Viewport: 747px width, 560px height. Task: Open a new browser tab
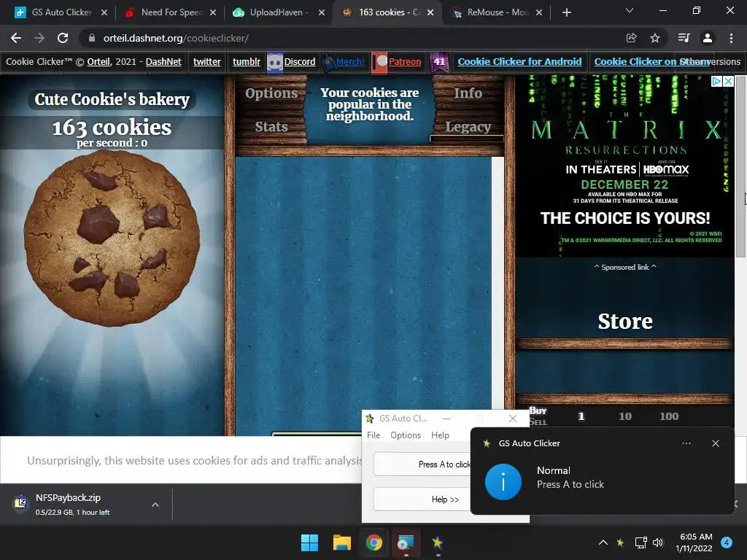pyautogui.click(x=566, y=12)
